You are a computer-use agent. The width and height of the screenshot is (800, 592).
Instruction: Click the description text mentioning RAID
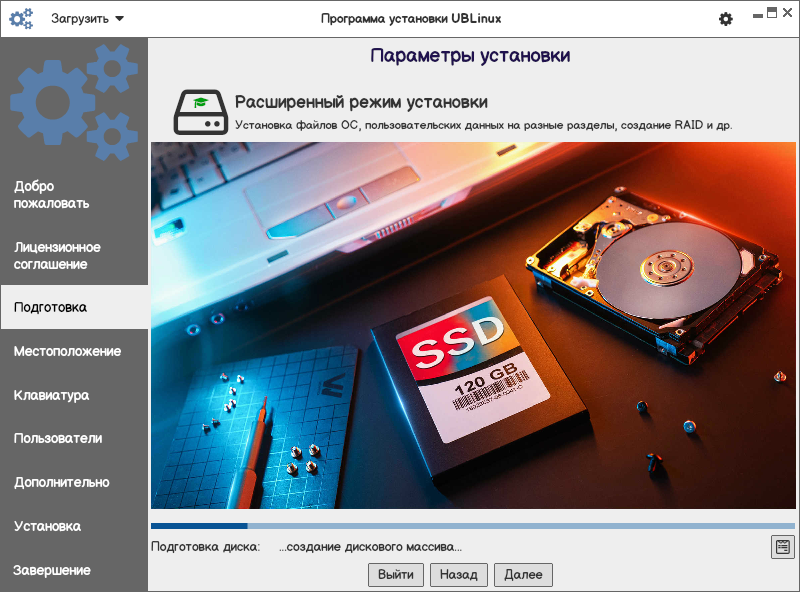[x=484, y=125]
